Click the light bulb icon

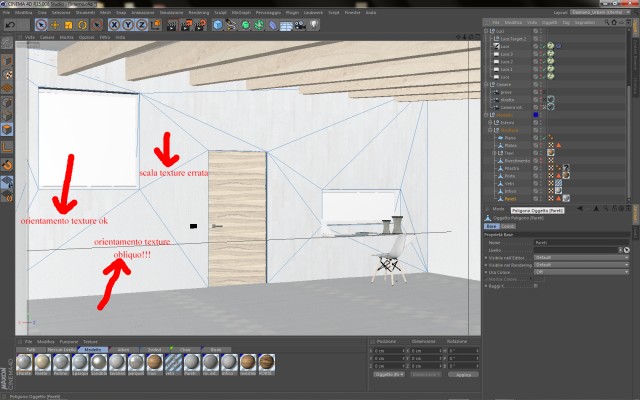pyautogui.click(x=313, y=25)
